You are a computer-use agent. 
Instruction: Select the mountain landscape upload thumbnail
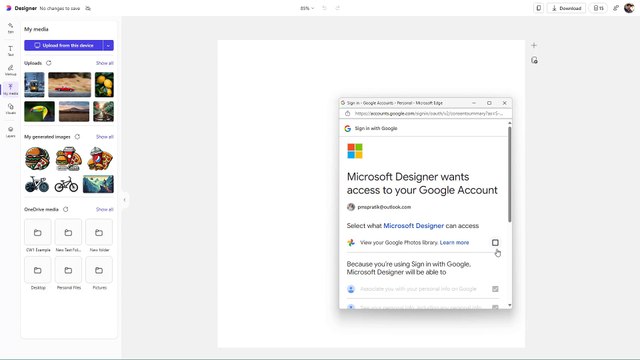74,111
